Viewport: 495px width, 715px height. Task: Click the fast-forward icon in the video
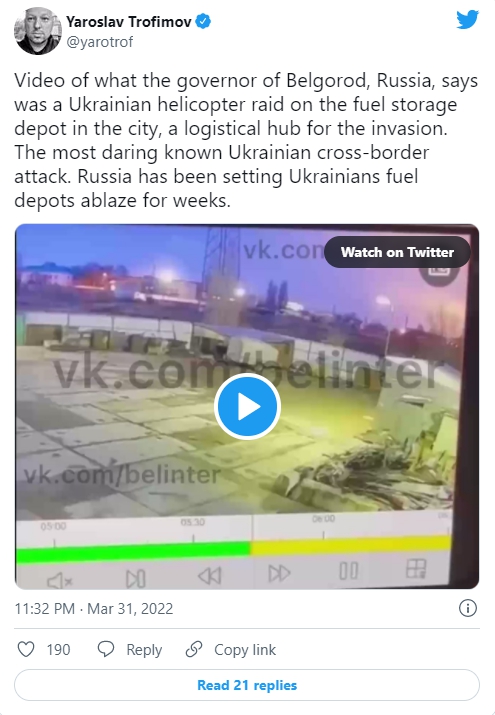point(279,573)
